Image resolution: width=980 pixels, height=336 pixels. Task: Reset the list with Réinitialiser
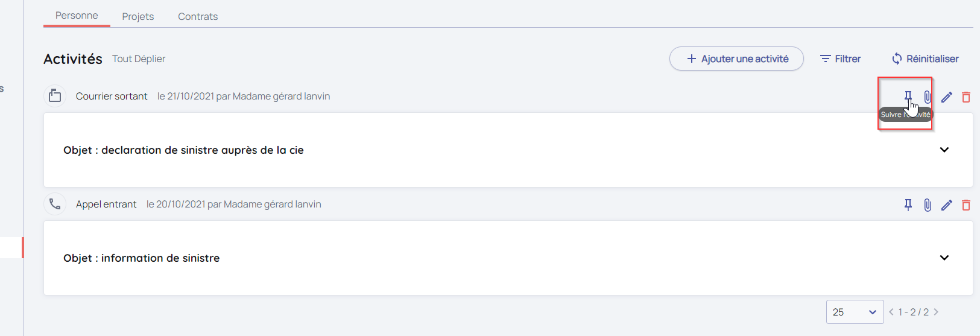click(x=925, y=59)
